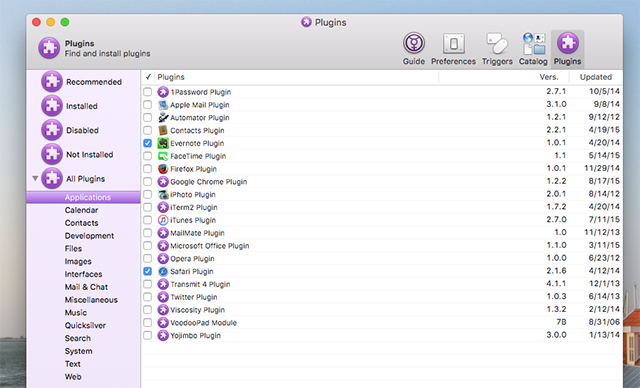The width and height of the screenshot is (640, 388).
Task: Show the Recommended plugins list
Action: [94, 82]
